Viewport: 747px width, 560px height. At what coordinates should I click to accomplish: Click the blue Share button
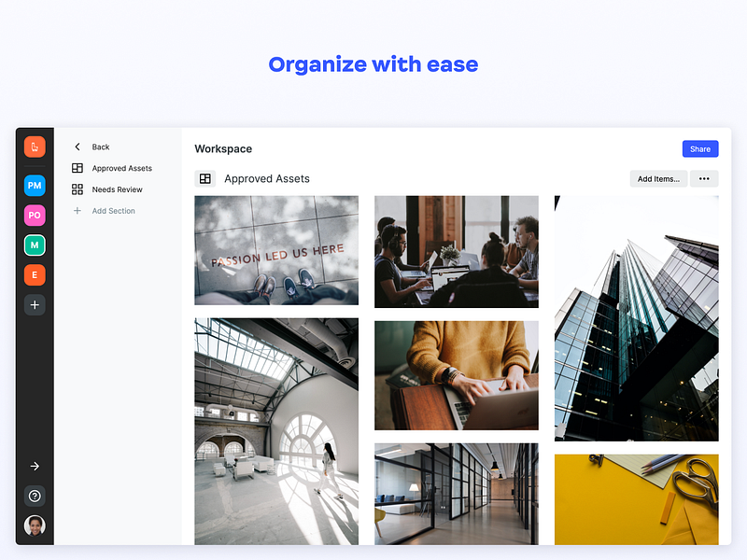pyautogui.click(x=700, y=149)
